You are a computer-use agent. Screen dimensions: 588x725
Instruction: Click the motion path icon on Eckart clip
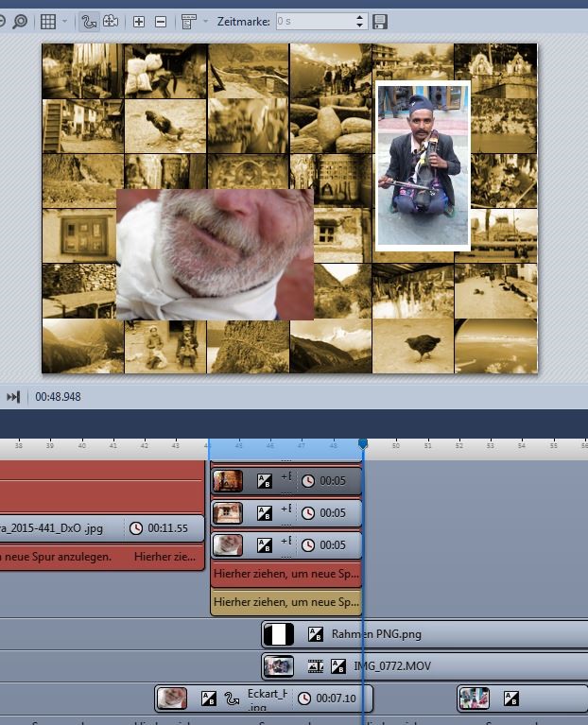coord(232,699)
